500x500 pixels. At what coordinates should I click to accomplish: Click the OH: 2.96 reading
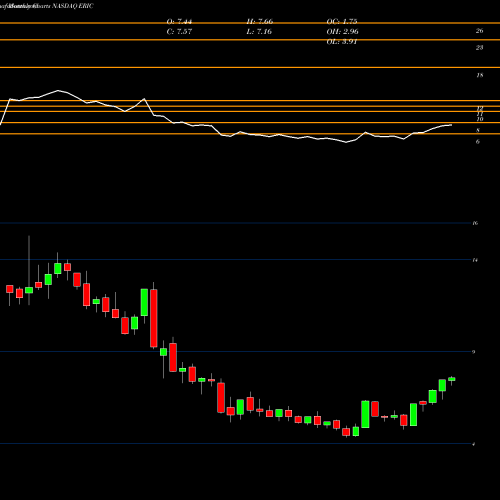click(342, 32)
